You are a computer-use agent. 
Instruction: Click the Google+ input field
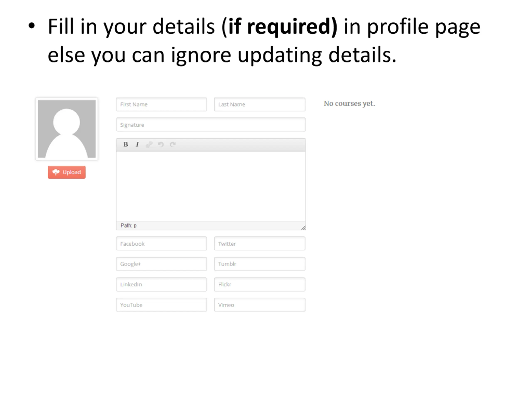[x=161, y=264]
